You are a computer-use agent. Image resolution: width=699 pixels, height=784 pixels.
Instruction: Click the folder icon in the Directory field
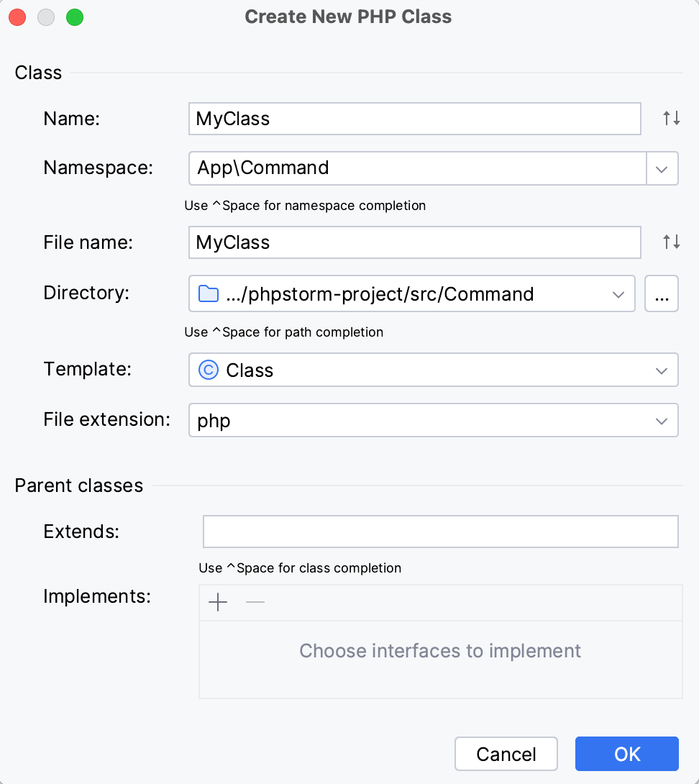207,293
